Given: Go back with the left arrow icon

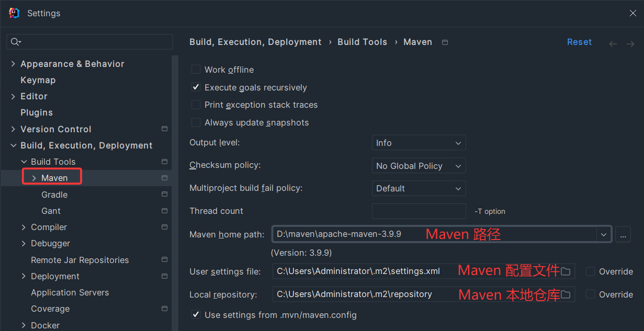Looking at the screenshot, I should [613, 44].
